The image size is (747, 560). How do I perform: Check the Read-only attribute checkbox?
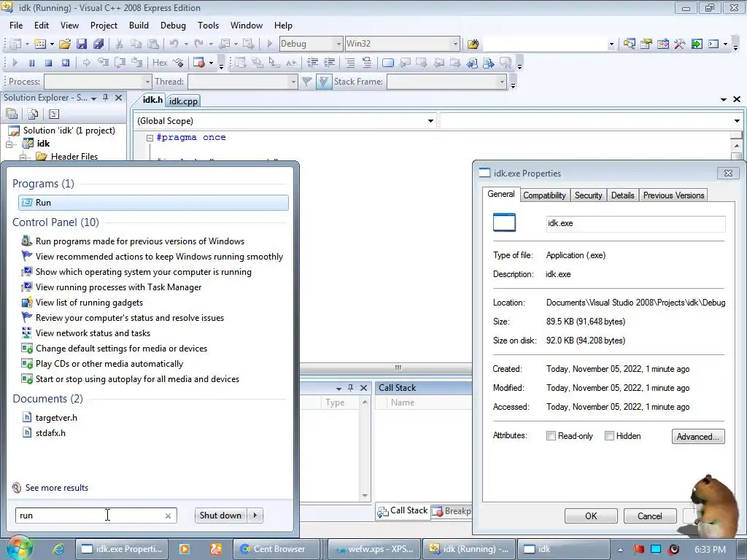[x=551, y=436]
